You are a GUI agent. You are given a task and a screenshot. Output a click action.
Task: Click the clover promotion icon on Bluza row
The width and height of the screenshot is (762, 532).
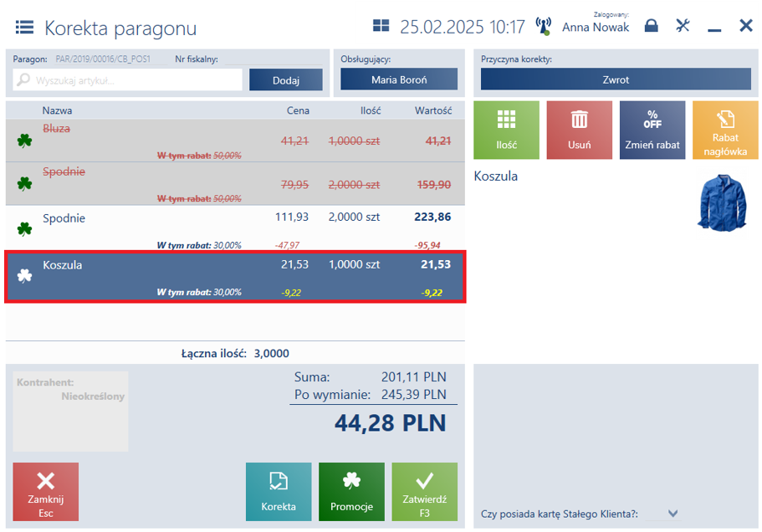[x=24, y=141]
